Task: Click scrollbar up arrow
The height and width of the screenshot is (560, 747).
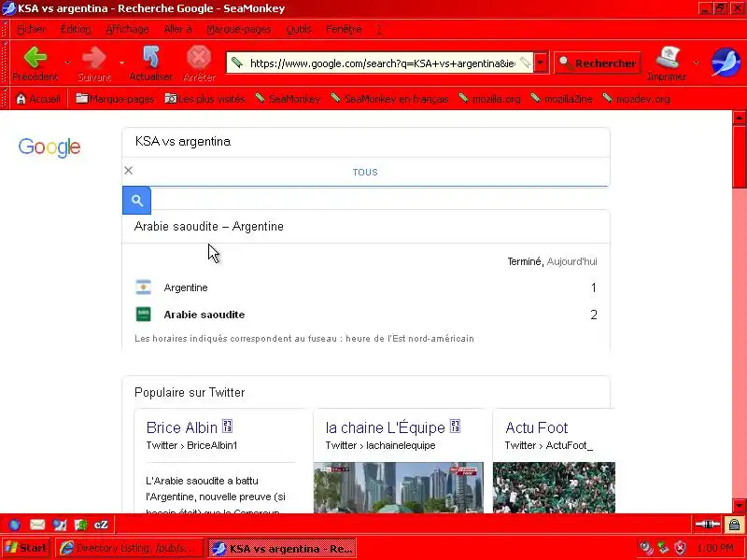Action: 739,118
